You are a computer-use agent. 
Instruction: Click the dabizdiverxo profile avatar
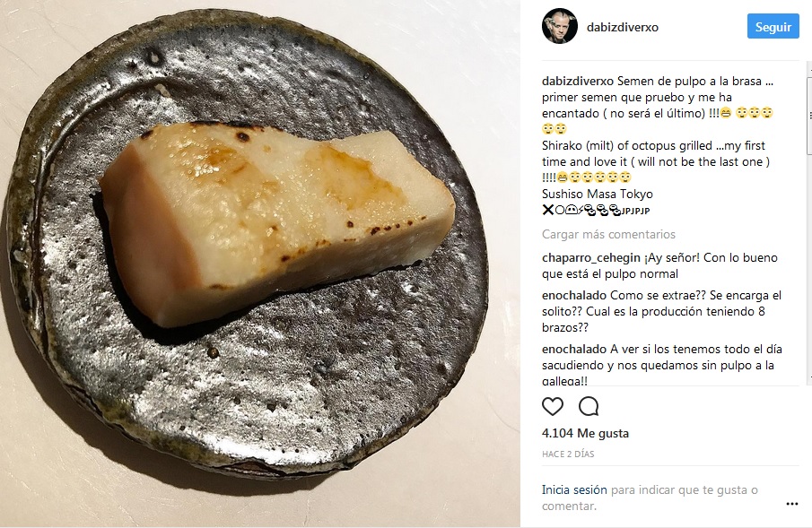[559, 27]
